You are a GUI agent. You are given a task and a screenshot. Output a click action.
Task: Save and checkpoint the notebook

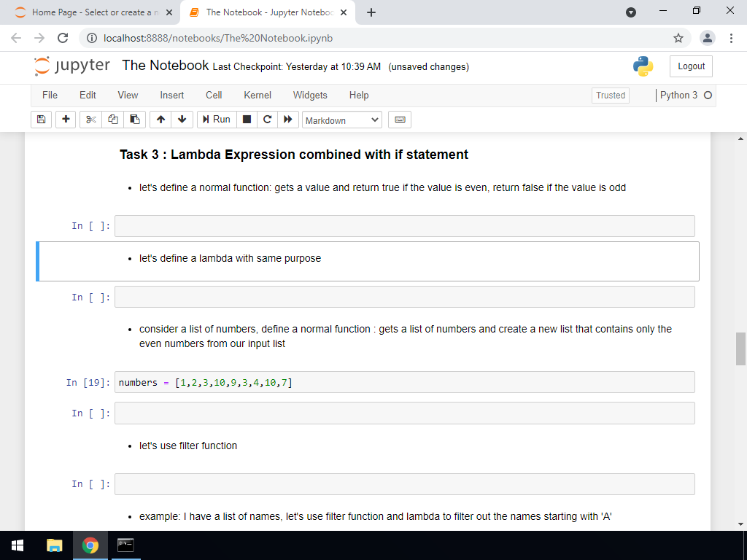[41, 120]
